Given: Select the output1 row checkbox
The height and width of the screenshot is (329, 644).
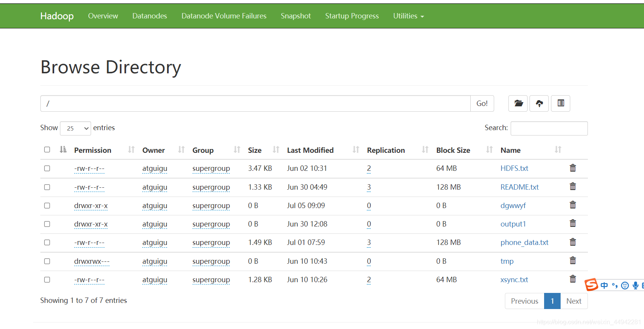Looking at the screenshot, I should tap(47, 224).
